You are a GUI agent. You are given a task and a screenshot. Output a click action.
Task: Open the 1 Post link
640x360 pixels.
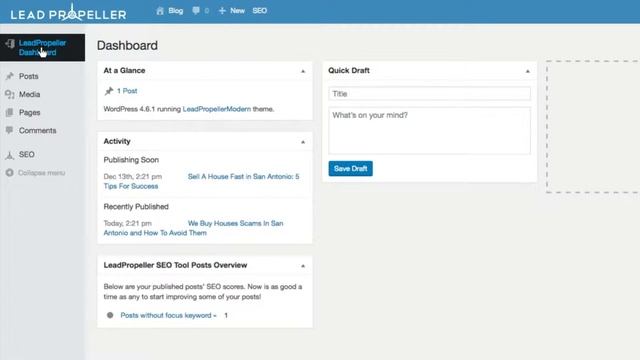click(x=127, y=91)
